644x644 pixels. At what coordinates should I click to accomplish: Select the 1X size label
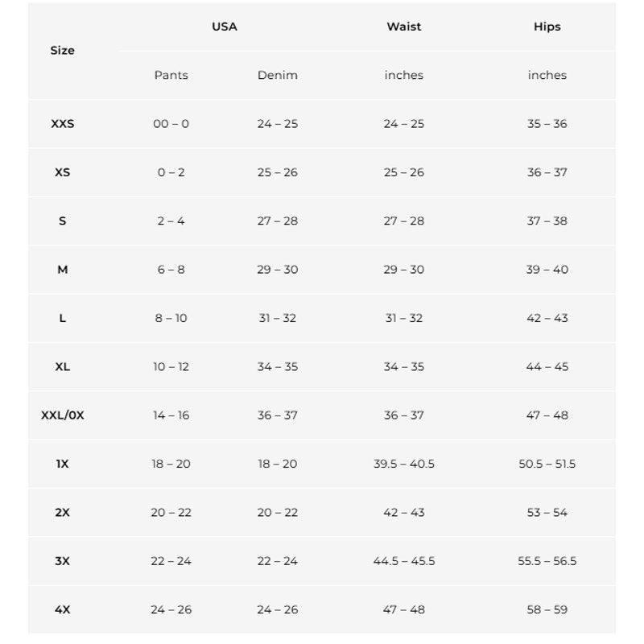[x=63, y=464]
